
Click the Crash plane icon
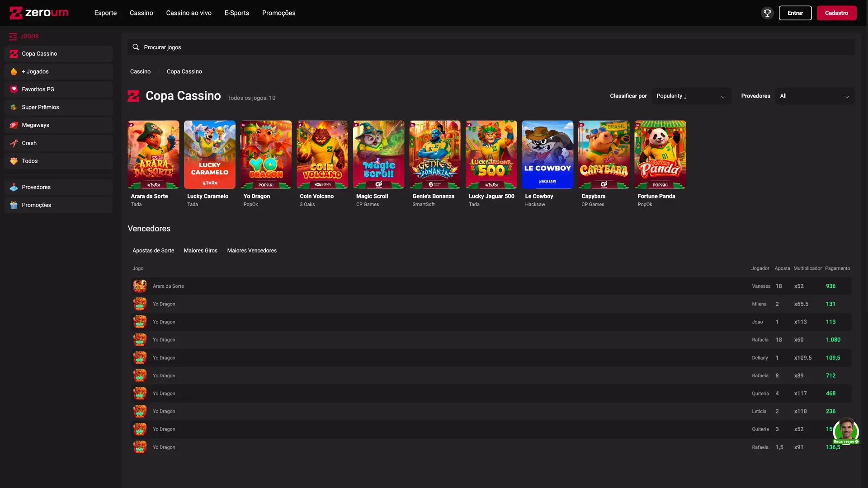pyautogui.click(x=14, y=143)
